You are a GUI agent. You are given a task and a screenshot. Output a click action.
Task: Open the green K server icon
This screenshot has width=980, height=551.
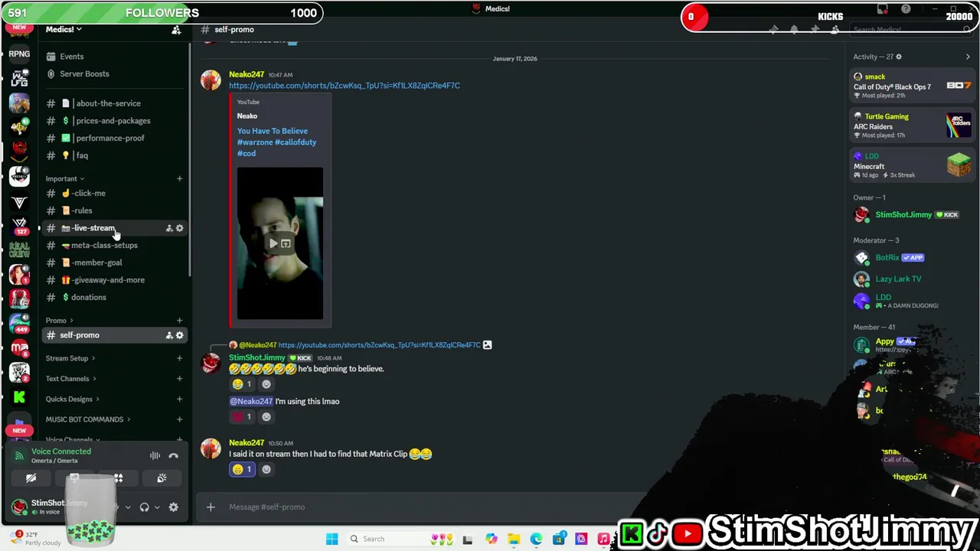19,397
